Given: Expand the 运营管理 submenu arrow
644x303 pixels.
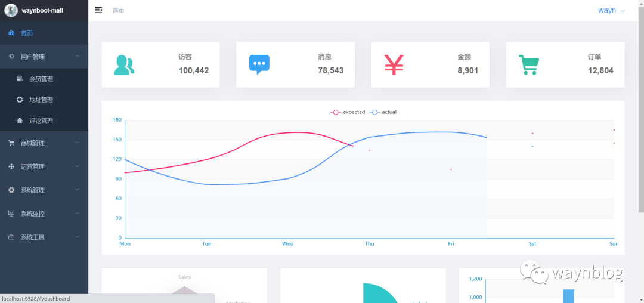Looking at the screenshot, I should click(77, 166).
